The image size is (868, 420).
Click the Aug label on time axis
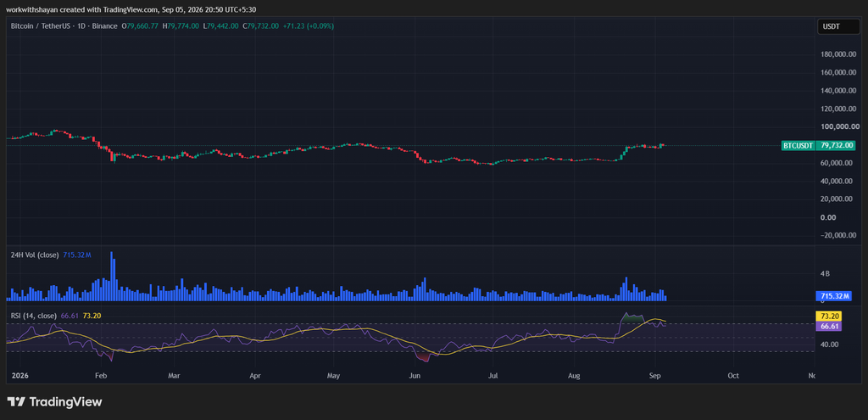pos(574,376)
